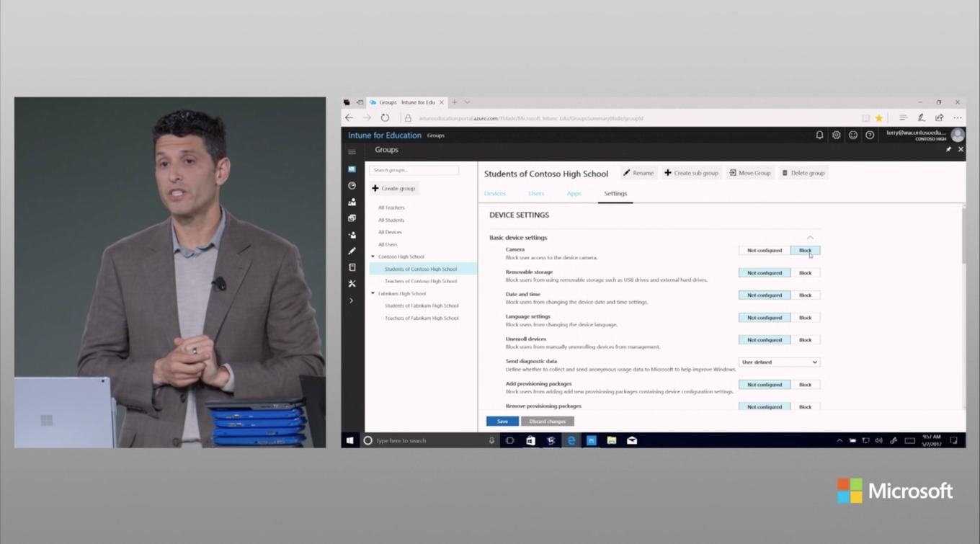980x544 pixels.
Task: Click the Delete group button
Action: click(x=803, y=173)
